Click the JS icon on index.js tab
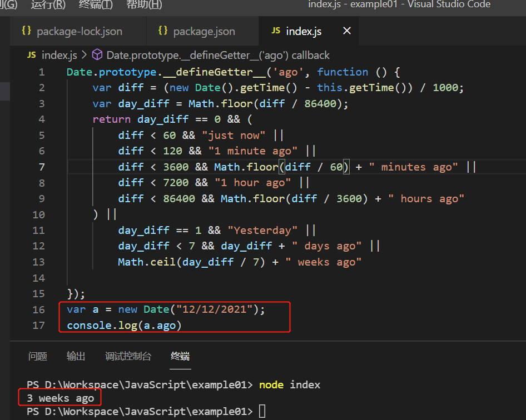The image size is (526, 420). coord(276,31)
